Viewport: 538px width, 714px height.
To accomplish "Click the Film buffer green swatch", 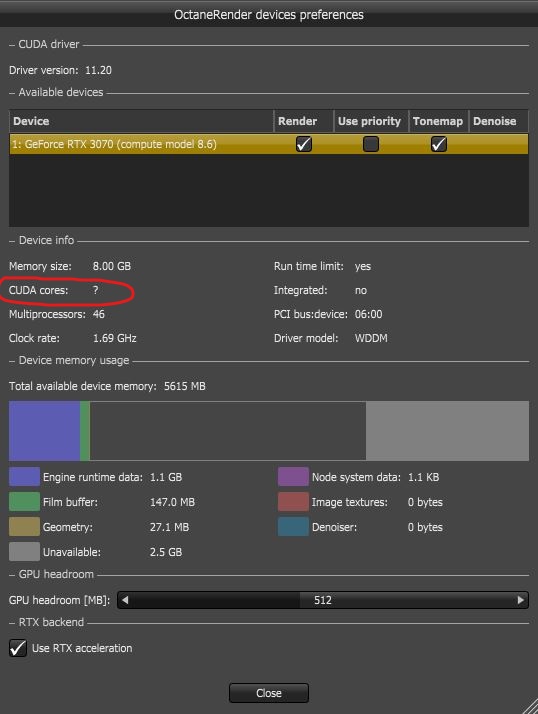I will point(24,502).
